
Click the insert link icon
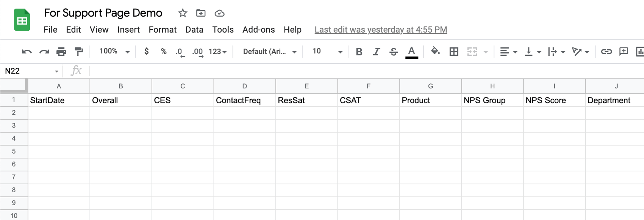click(x=606, y=52)
